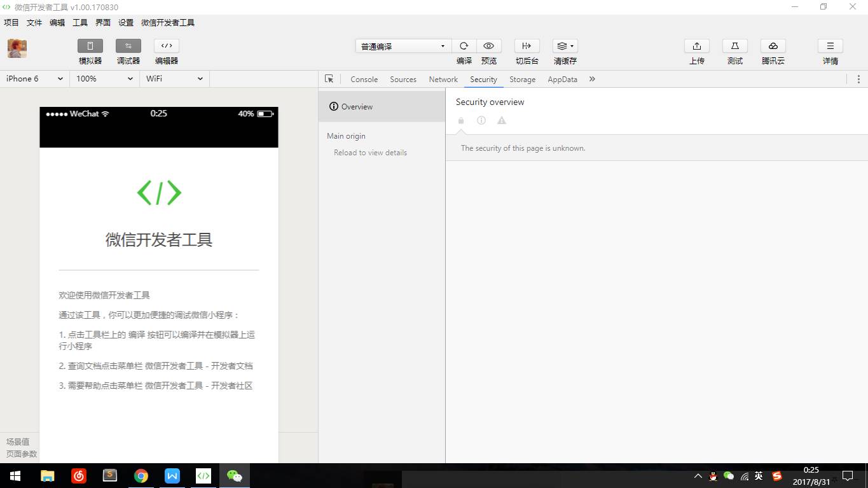This screenshot has width=868, height=488.
Task: Toggle the simulator panel button
Action: pos(90,46)
